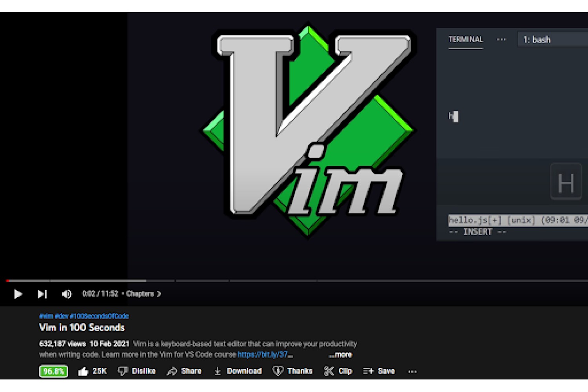Share the video
This screenshot has width=588, height=392.
pos(184,371)
